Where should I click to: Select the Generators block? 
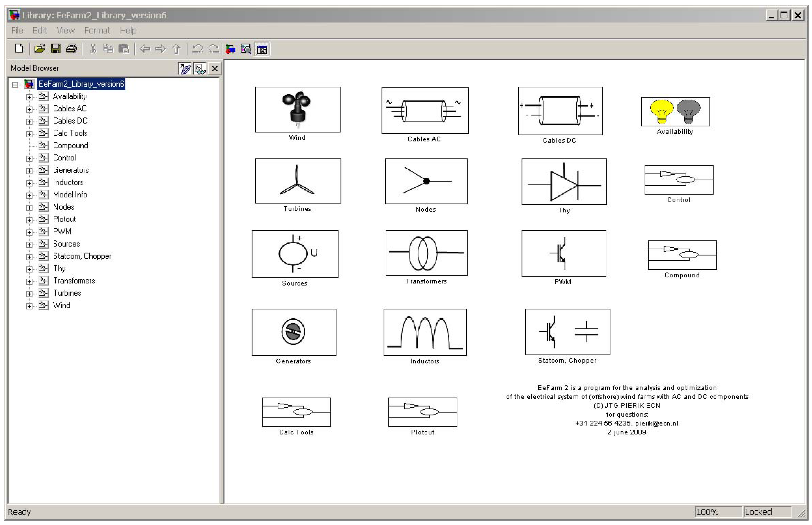coord(294,332)
